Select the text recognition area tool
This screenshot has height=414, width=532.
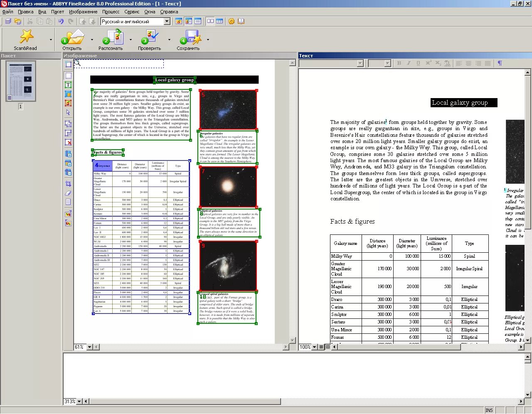(x=68, y=85)
